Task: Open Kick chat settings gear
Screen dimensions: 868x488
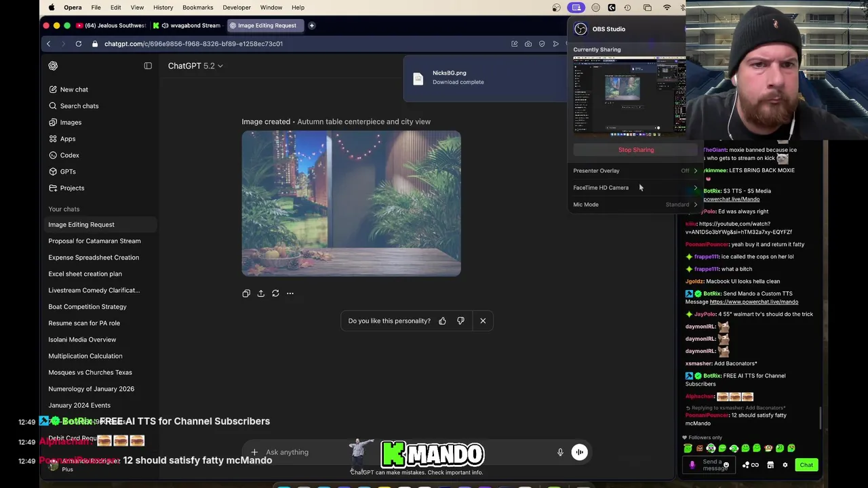Action: point(785,465)
